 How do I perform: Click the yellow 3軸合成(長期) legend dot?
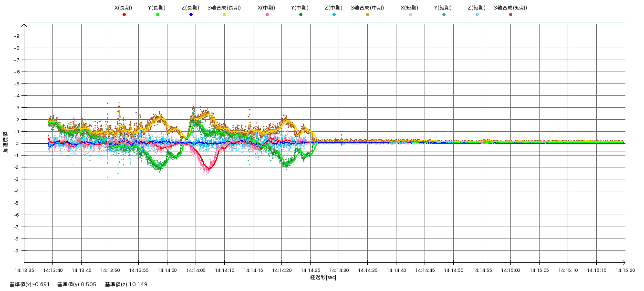point(224,15)
